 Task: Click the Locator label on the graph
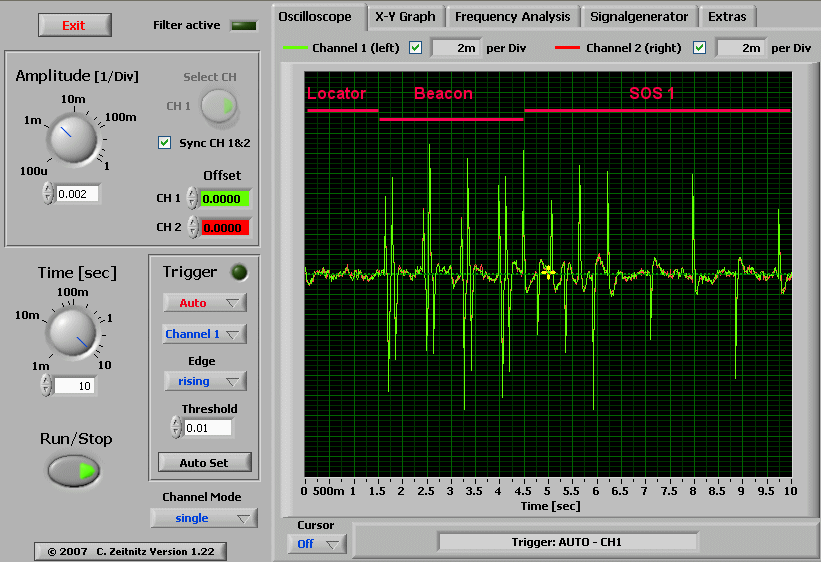pyautogui.click(x=336, y=93)
